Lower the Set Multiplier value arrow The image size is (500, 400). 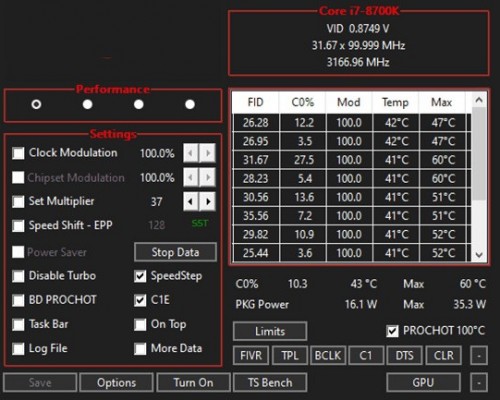tap(191, 201)
